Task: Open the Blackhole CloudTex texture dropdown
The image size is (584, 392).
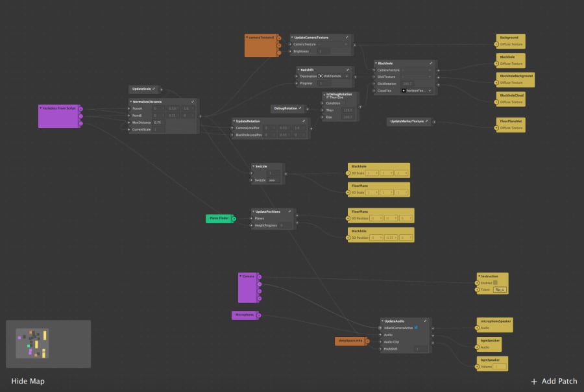Action: click(x=417, y=91)
